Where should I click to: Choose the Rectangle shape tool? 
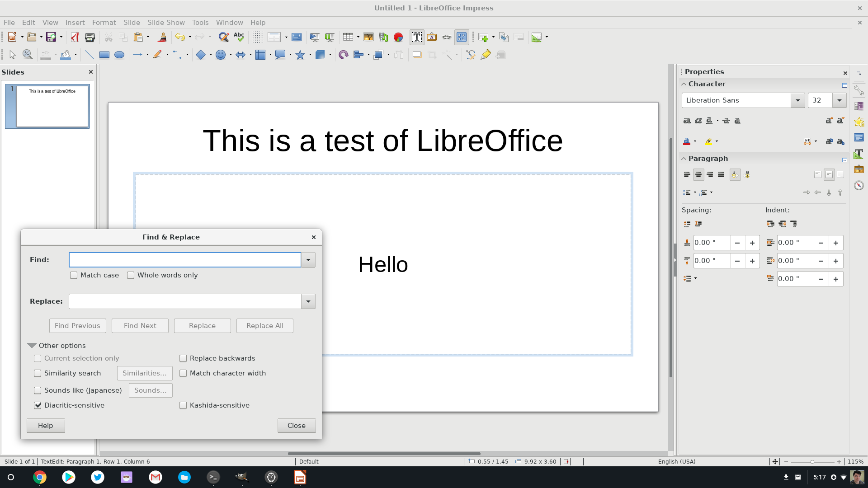click(104, 55)
